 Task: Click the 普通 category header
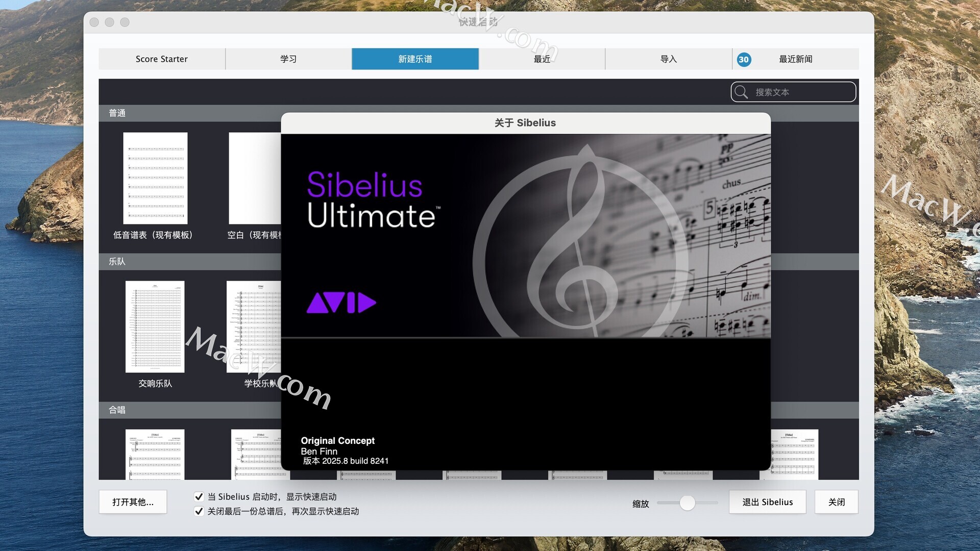click(117, 113)
